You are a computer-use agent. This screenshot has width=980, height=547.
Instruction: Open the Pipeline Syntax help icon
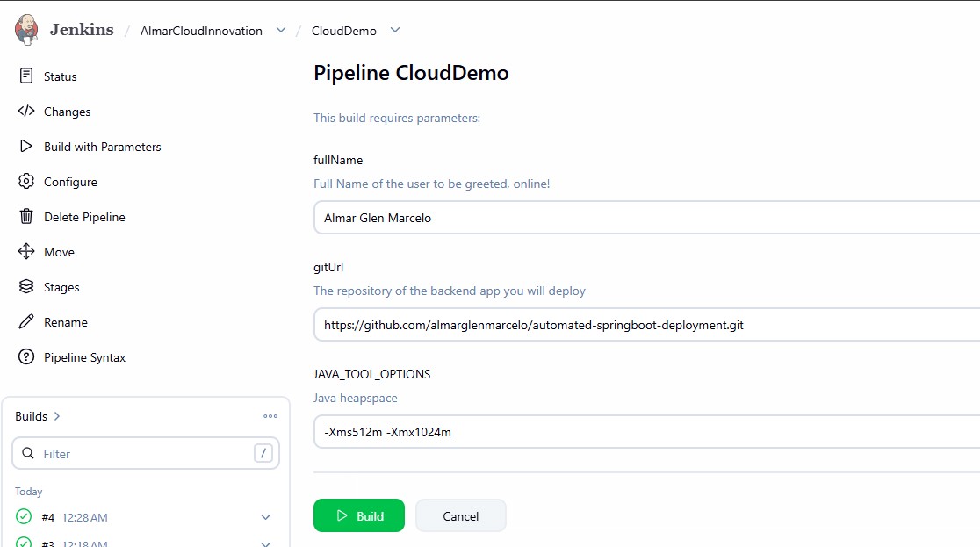27,357
